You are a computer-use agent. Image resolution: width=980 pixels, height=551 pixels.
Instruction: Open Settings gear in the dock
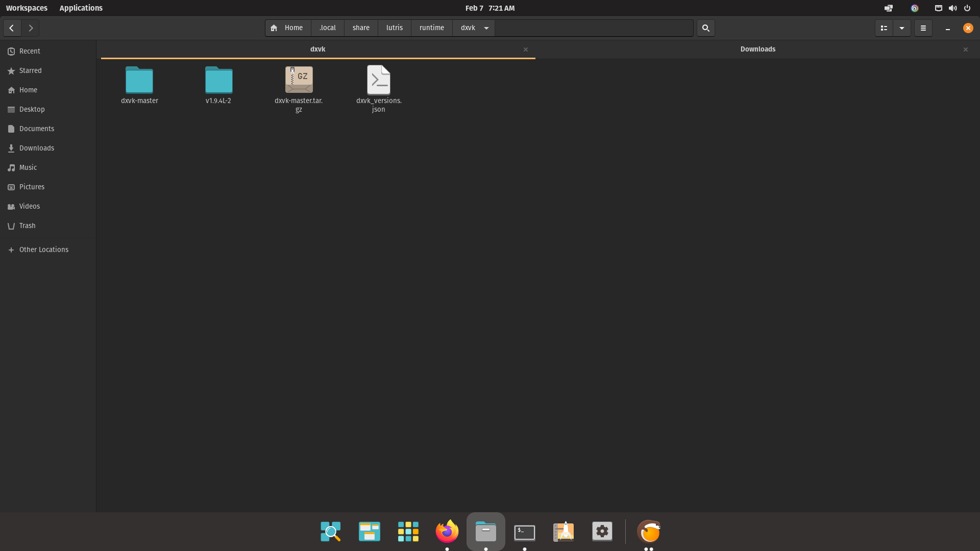[602, 532]
